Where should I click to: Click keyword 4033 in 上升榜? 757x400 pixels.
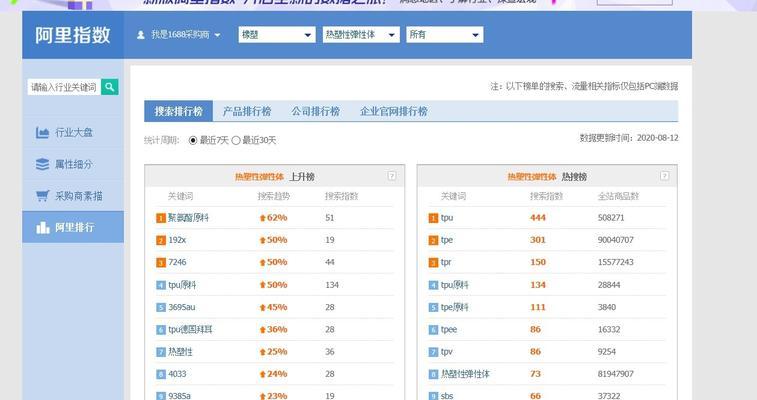click(177, 374)
